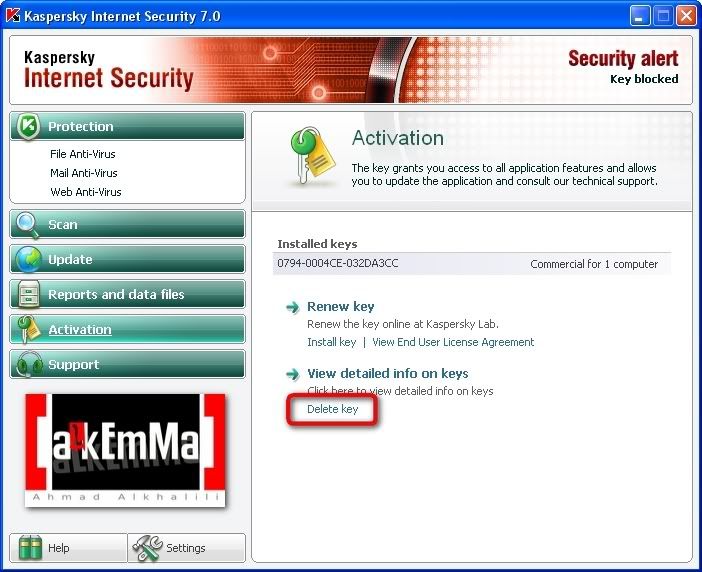Select the Activation section label
Screen dimensions: 702x572
[x=80, y=329]
